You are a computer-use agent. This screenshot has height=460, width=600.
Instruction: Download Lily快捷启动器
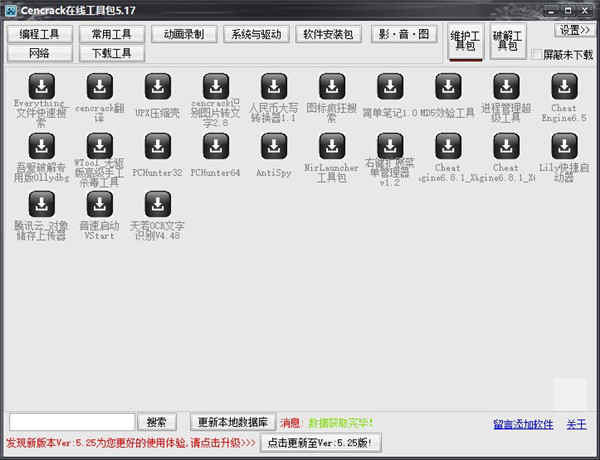point(564,146)
